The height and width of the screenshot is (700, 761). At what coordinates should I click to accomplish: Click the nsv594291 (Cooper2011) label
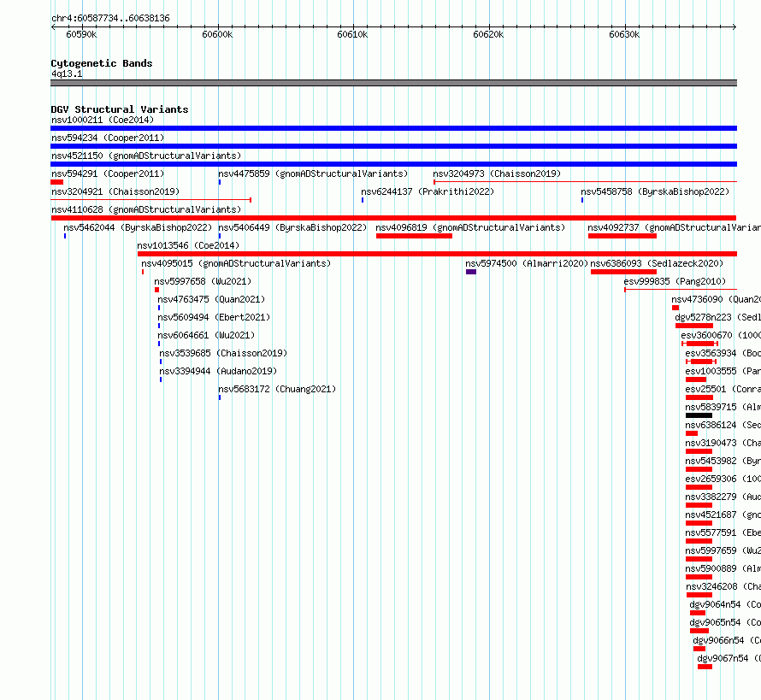point(108,174)
